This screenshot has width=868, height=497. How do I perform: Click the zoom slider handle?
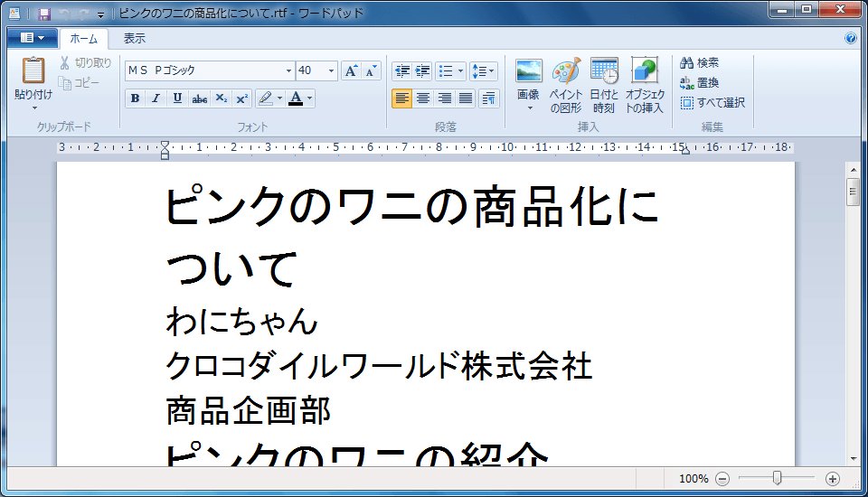click(778, 478)
